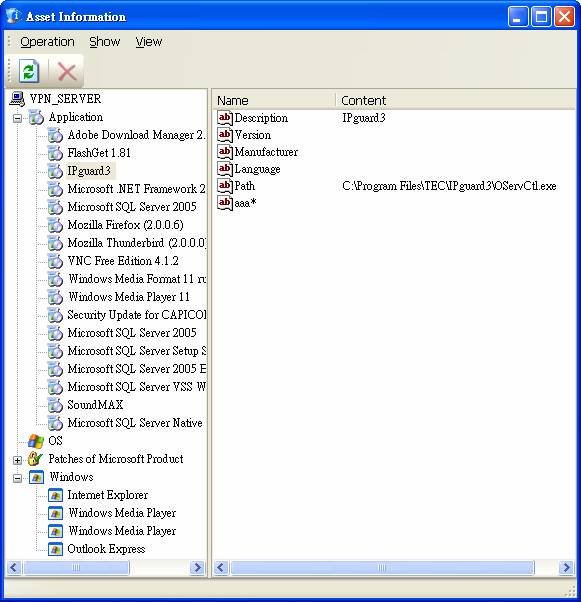This screenshot has height=602, width=581.
Task: Click the Path property icon
Action: (x=225, y=186)
